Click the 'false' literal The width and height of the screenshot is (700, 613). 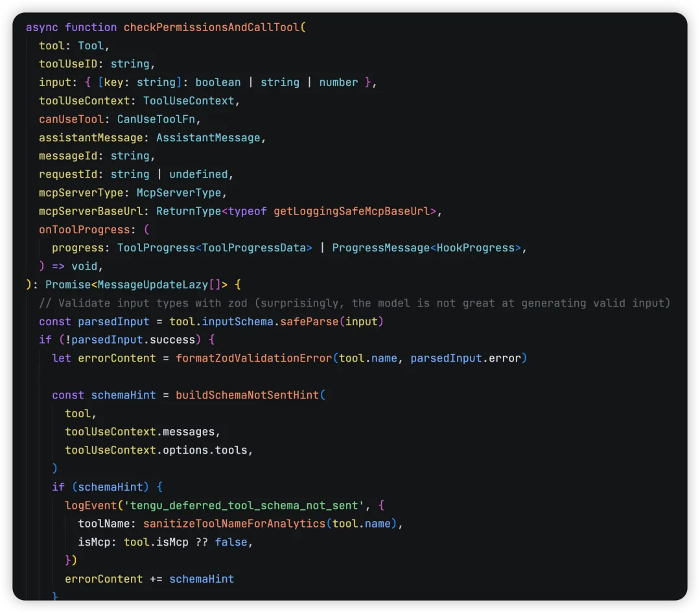(231, 542)
